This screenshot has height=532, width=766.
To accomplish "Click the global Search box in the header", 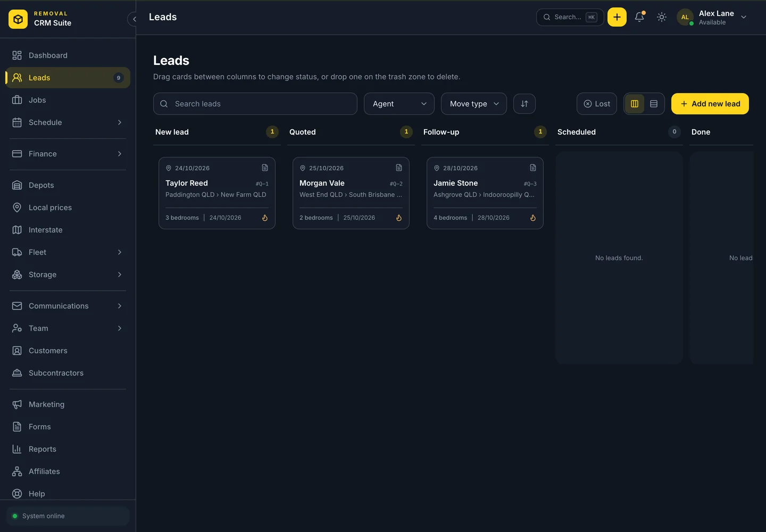I will point(570,17).
